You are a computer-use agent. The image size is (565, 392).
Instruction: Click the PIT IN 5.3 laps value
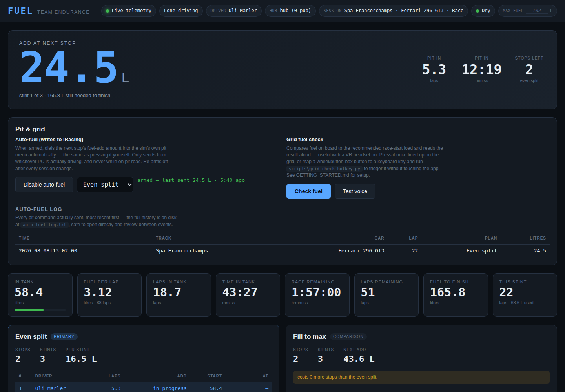click(434, 69)
